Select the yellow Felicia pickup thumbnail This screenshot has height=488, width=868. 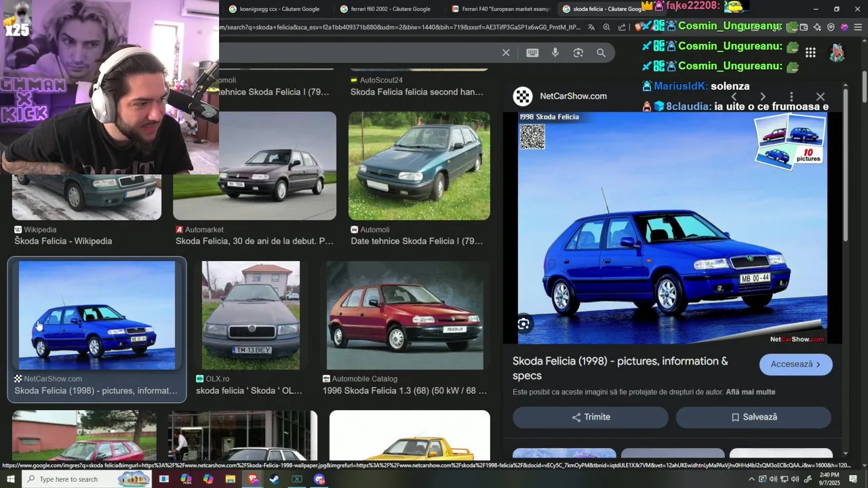410,435
